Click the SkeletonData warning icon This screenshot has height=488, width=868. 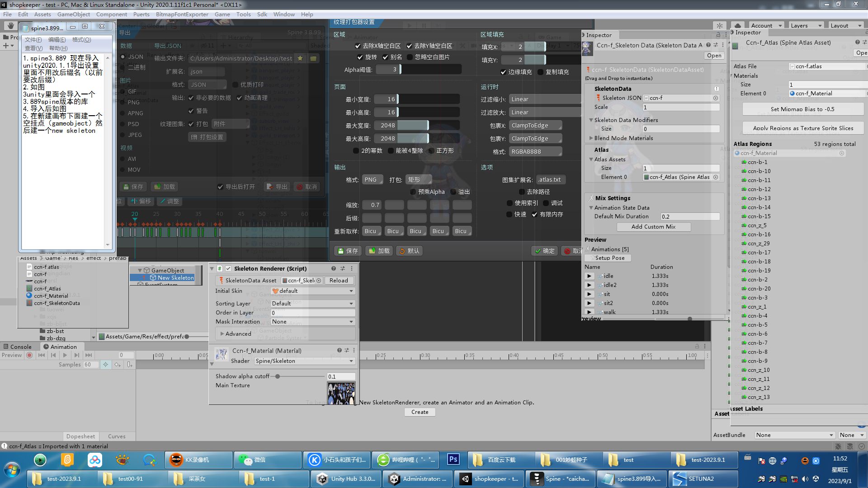point(717,89)
